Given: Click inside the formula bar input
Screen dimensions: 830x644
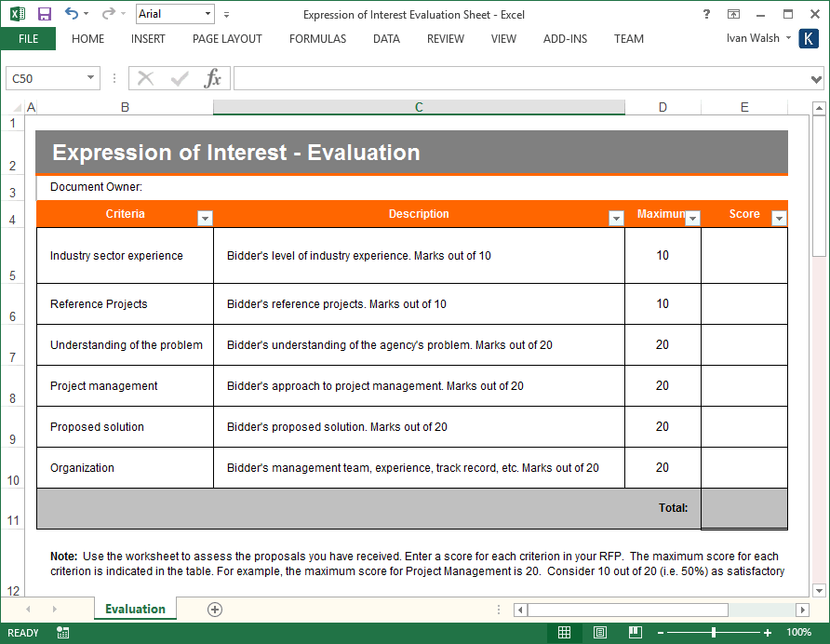Looking at the screenshot, I should 521,78.
